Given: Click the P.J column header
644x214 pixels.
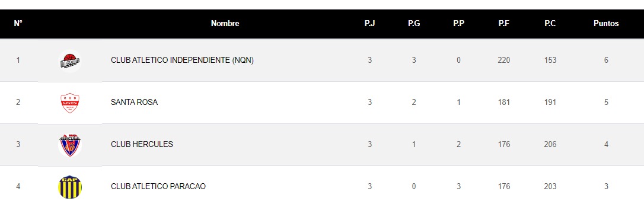Looking at the screenshot, I should tap(369, 24).
